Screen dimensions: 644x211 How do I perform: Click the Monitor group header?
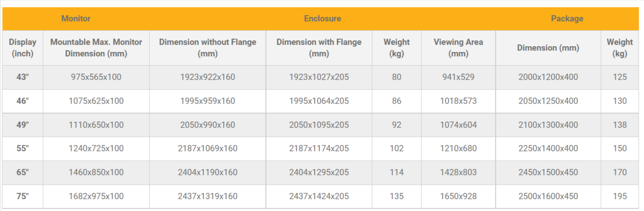tap(76, 19)
